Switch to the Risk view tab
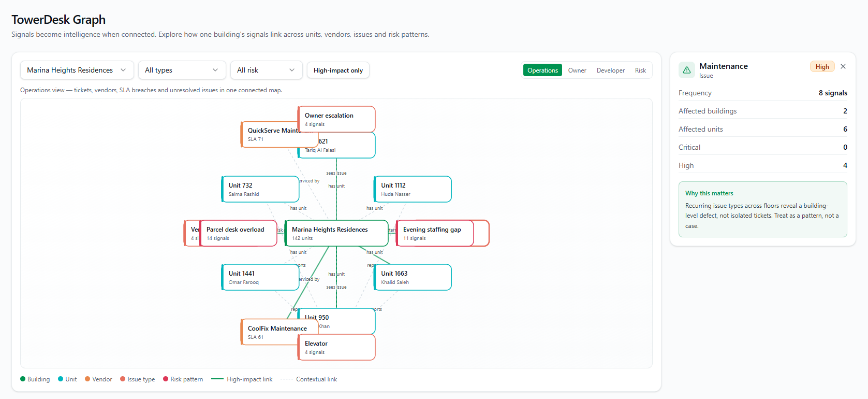 pos(640,70)
